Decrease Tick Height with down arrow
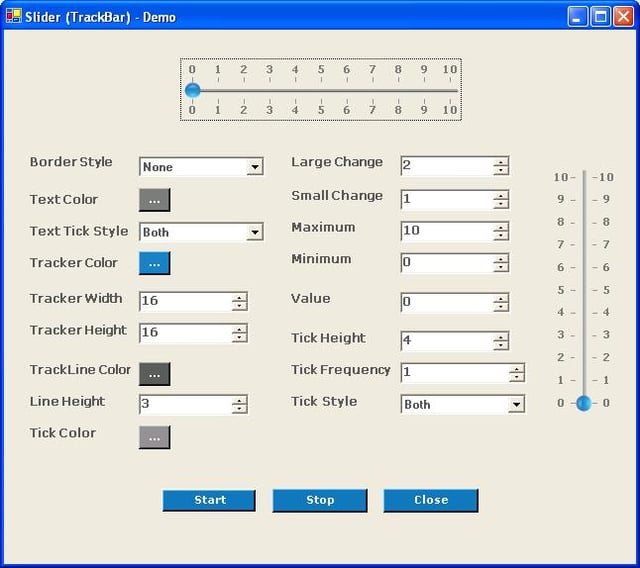This screenshot has height=568, width=640. (x=501, y=346)
